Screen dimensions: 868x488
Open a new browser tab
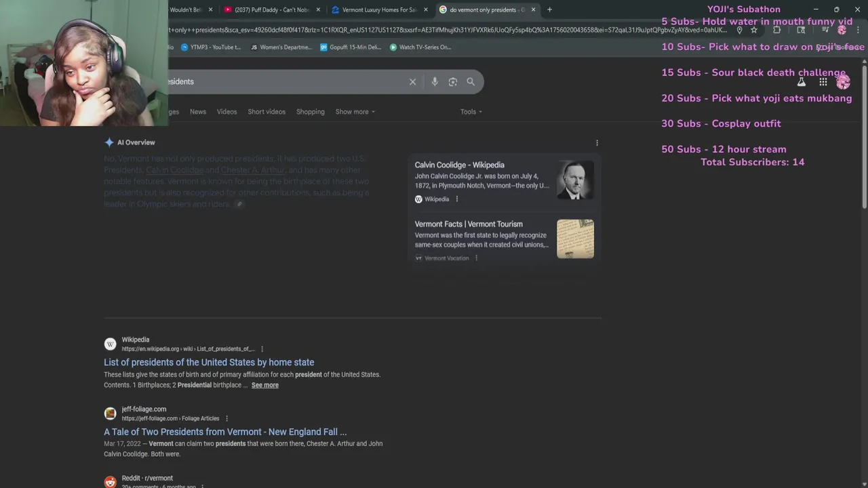(x=549, y=9)
